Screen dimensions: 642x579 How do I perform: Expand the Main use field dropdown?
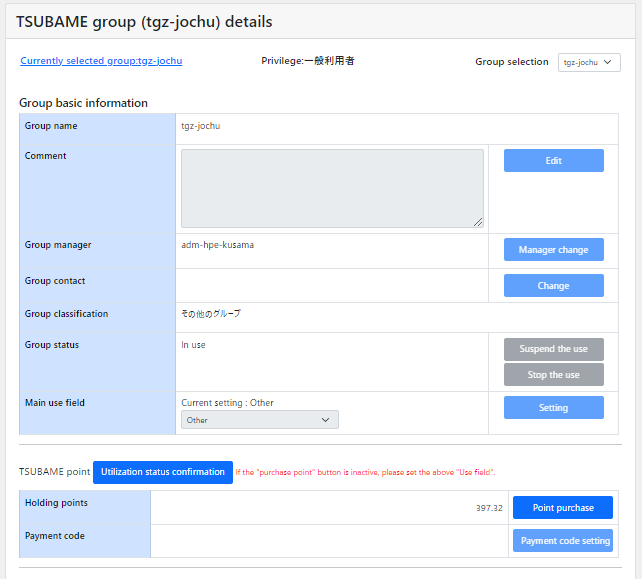point(260,420)
